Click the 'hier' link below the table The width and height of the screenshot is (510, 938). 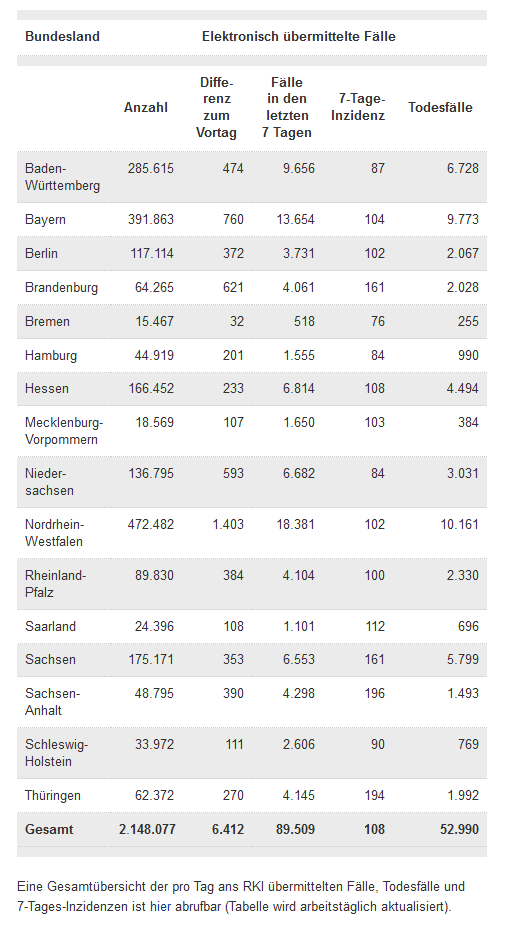click(x=160, y=906)
